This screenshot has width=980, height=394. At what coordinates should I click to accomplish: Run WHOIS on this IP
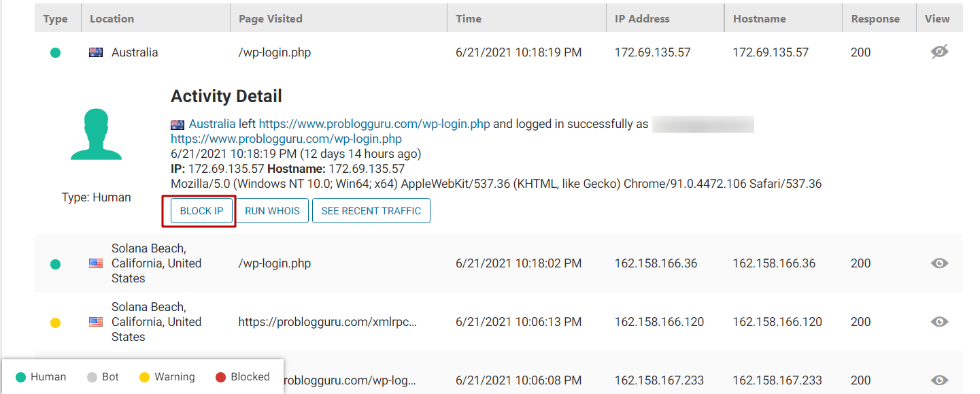272,211
